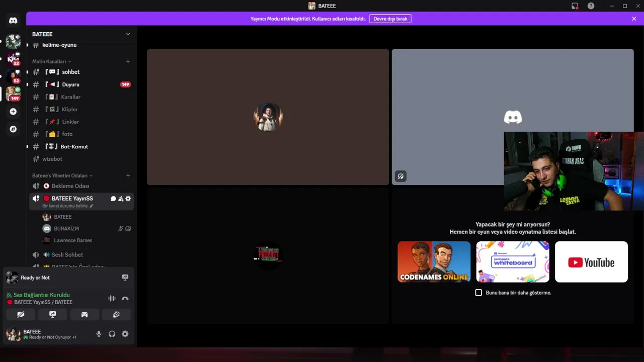Open the Bot-Komut channel
The height and width of the screenshot is (362, 644).
[80, 146]
